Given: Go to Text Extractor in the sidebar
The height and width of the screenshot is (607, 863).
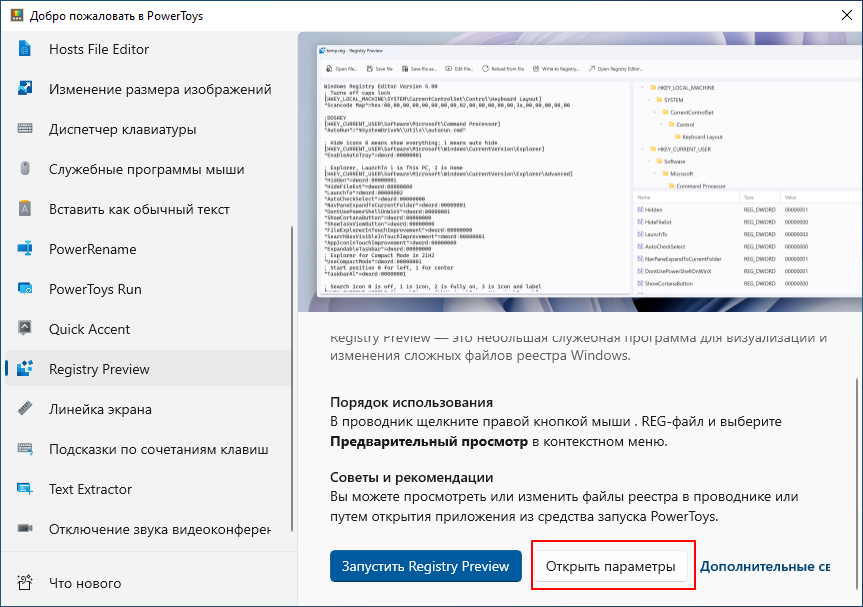Looking at the screenshot, I should [148, 489].
